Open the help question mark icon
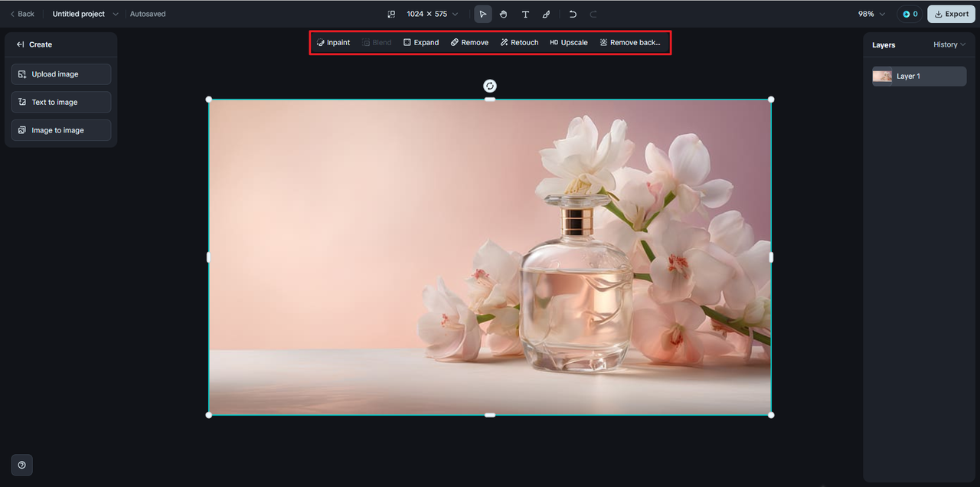980x487 pixels. 21,465
